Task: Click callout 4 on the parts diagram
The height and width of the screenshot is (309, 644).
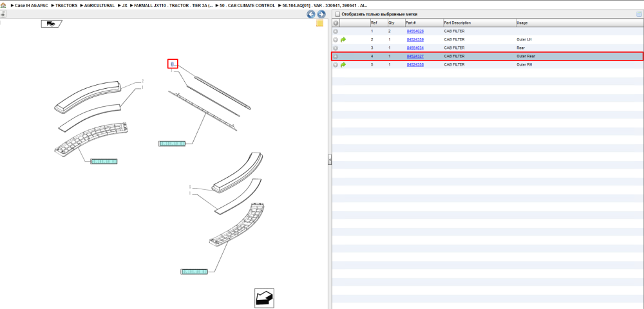Action: point(173,64)
